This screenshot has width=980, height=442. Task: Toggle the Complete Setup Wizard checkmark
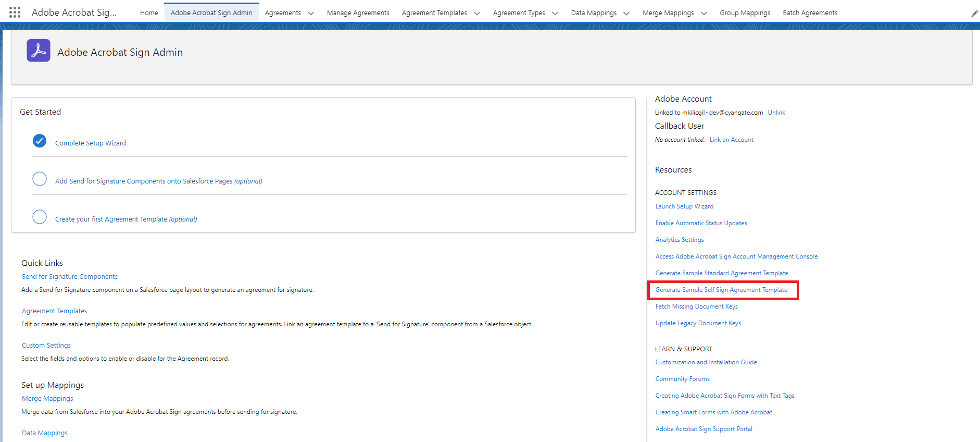pyautogui.click(x=40, y=141)
